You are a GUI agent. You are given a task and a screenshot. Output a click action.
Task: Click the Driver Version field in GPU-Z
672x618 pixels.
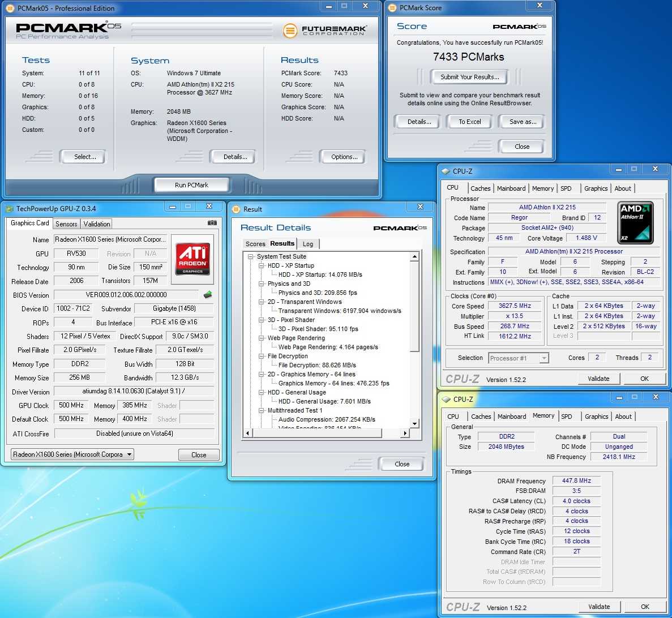(x=134, y=391)
